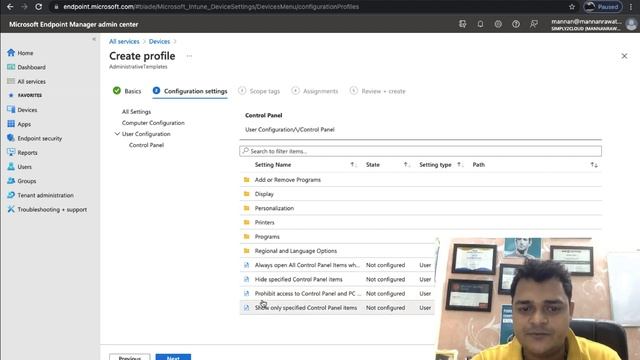Image resolution: width=640 pixels, height=360 pixels.
Task: Click the All services breadcrumb link
Action: point(124,42)
